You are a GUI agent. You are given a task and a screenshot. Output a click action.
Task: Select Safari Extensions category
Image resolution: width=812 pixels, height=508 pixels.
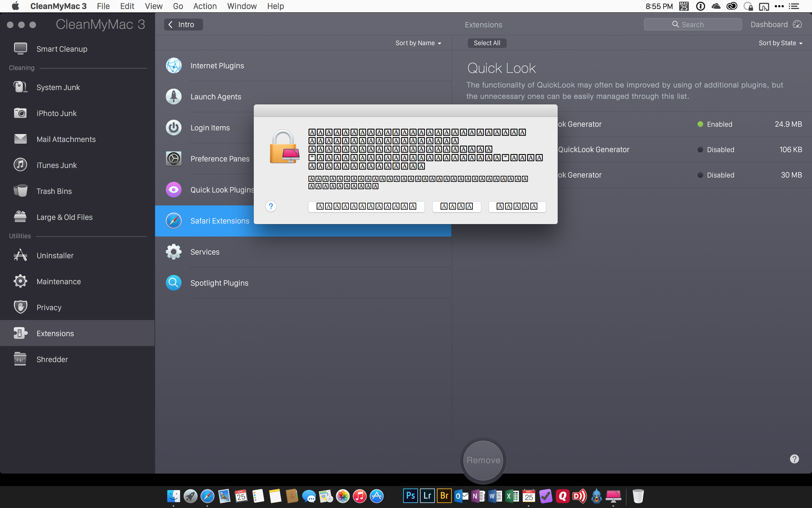pyautogui.click(x=205, y=221)
